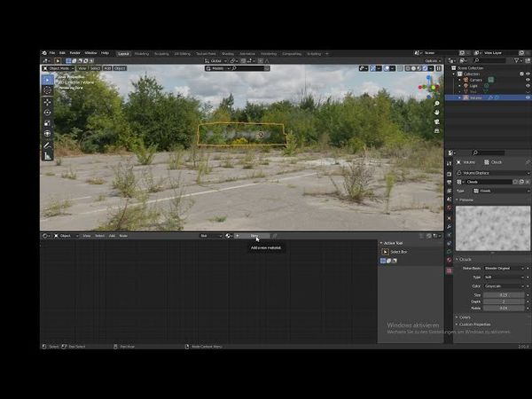The image size is (532, 399).
Task: Open the viewport Object menu button
Action: [120, 68]
